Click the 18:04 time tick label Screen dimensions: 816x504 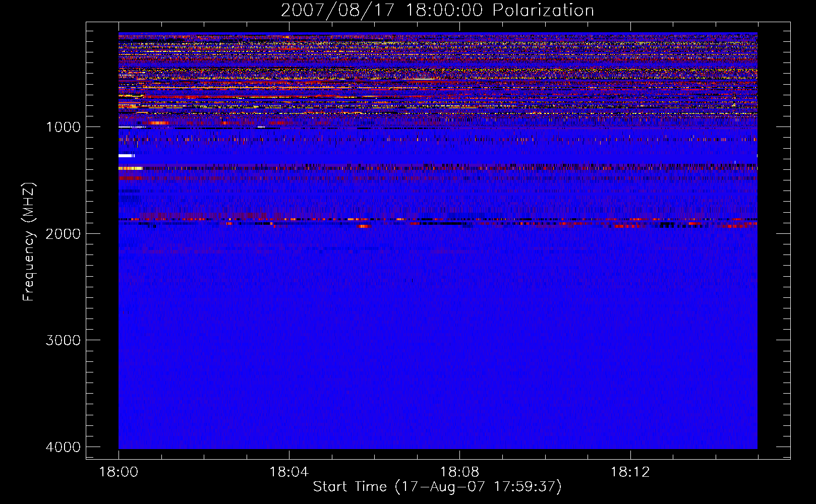click(x=289, y=472)
